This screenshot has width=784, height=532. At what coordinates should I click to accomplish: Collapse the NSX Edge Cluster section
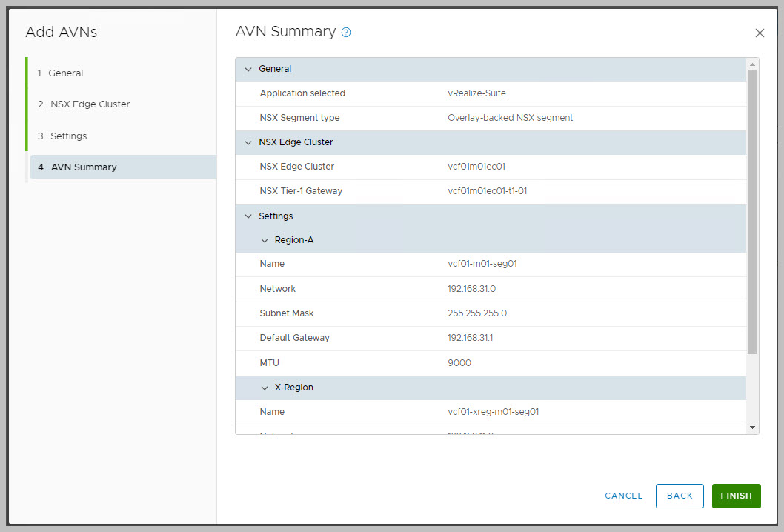tap(248, 142)
